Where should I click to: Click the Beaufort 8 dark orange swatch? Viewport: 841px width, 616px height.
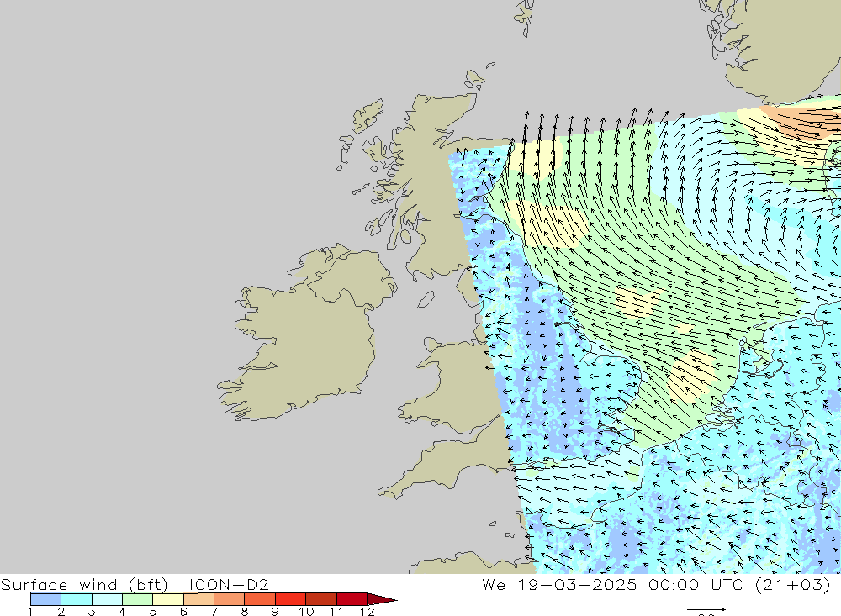coord(260,599)
